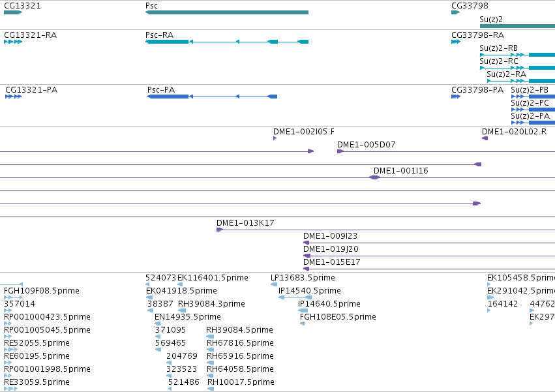Screen dimensions: 555x392
Task: Select the Psc gene bar
Action: point(227,12)
